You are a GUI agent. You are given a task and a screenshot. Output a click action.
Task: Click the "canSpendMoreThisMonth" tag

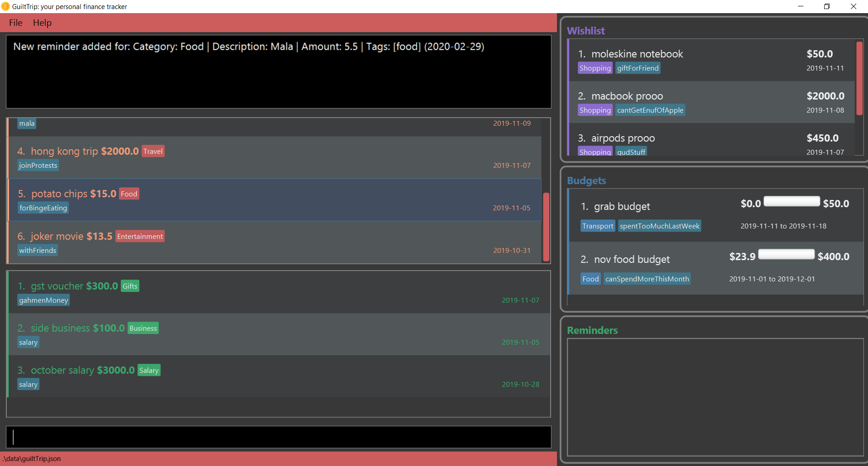tap(647, 279)
